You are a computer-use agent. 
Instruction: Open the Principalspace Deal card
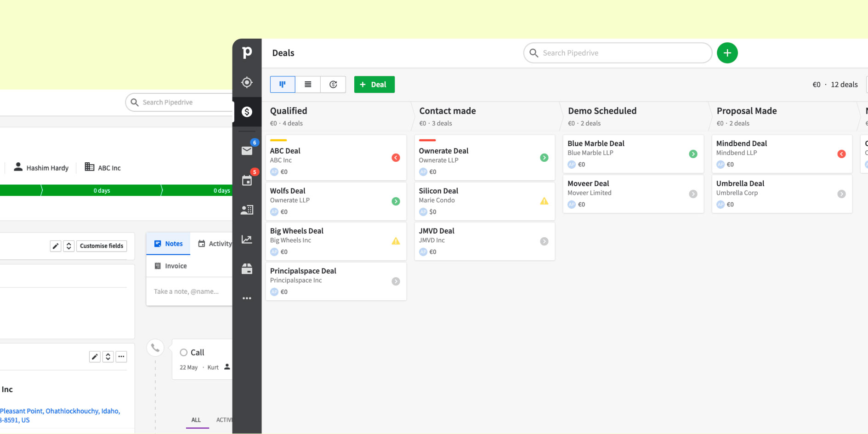click(336, 281)
